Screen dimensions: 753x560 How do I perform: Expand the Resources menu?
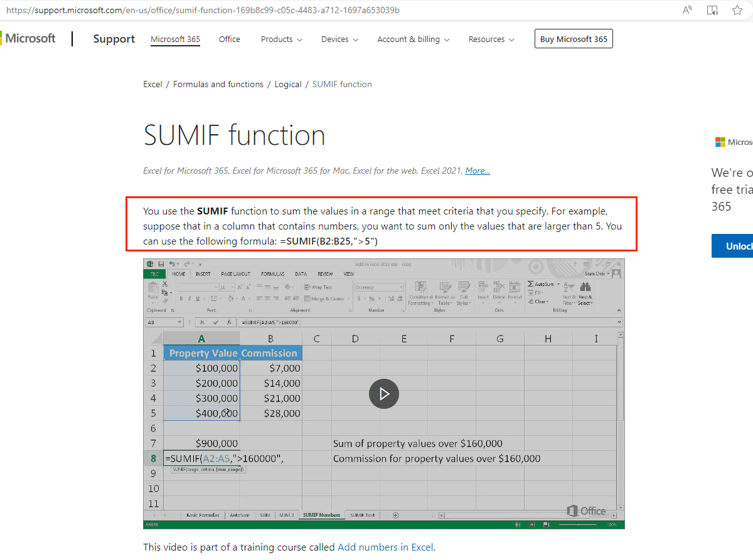[491, 39]
